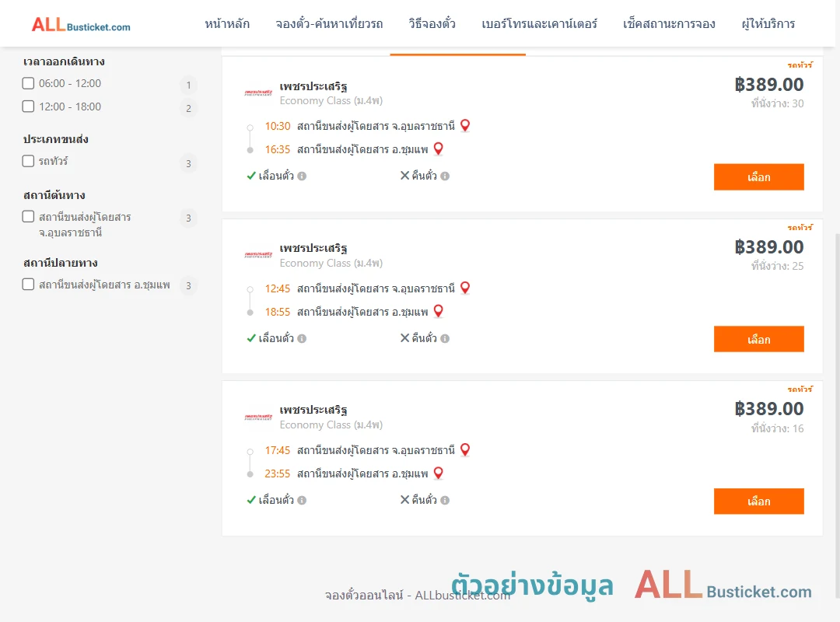Click info icon beside เลื่อนตั๋ว on 12:45 trip
This screenshot has height=622, width=840.
tap(302, 338)
